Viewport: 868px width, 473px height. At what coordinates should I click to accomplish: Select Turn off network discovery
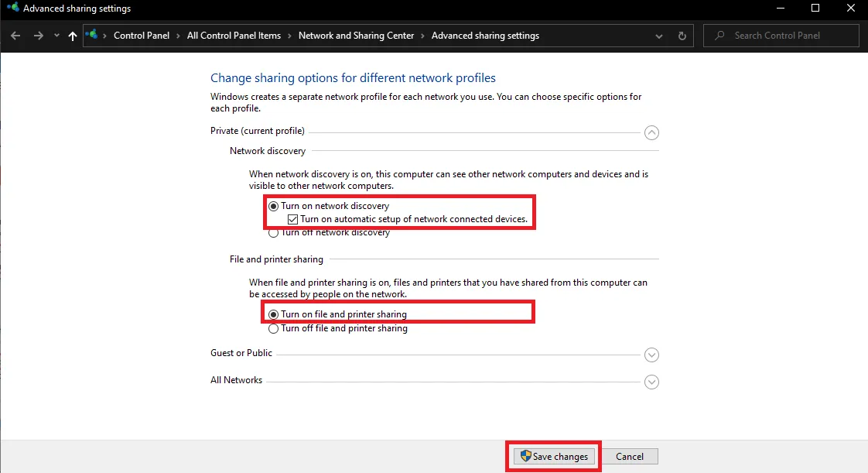[x=273, y=232]
